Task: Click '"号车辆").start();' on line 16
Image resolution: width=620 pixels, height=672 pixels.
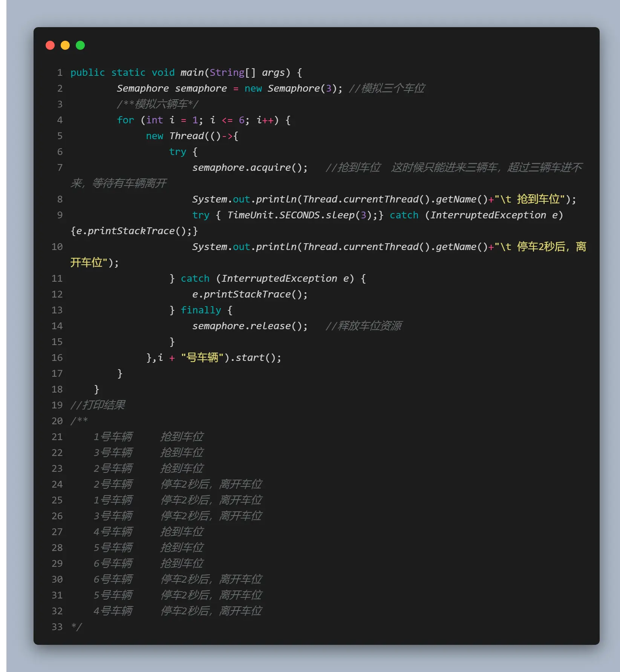Action: [231, 357]
